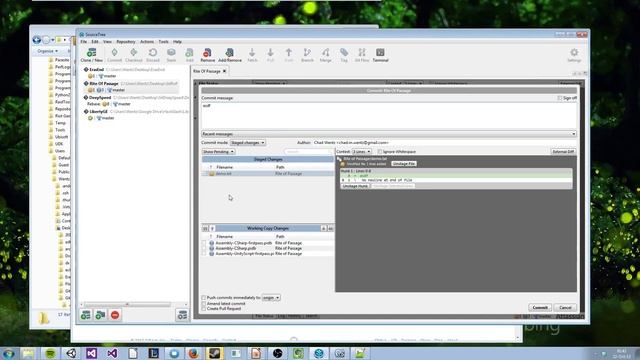This screenshot has width=640, height=360.
Task: Click the Firefox icon in taskbar
Action: 194,353
